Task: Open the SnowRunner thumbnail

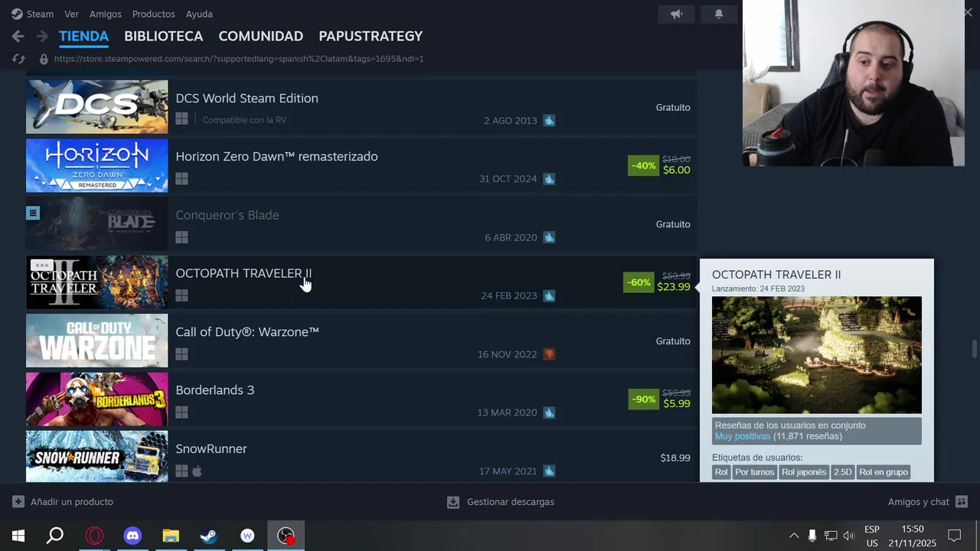Action: click(x=96, y=456)
